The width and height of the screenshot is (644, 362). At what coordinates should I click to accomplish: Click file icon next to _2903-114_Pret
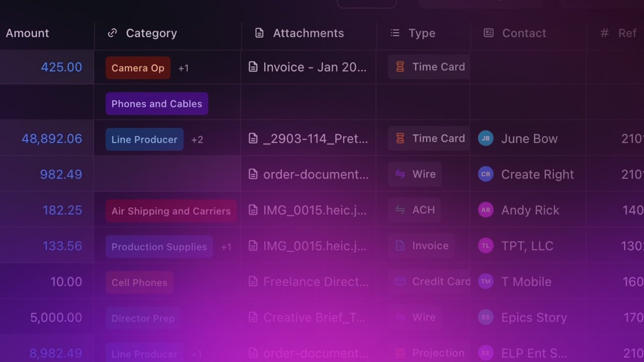253,139
